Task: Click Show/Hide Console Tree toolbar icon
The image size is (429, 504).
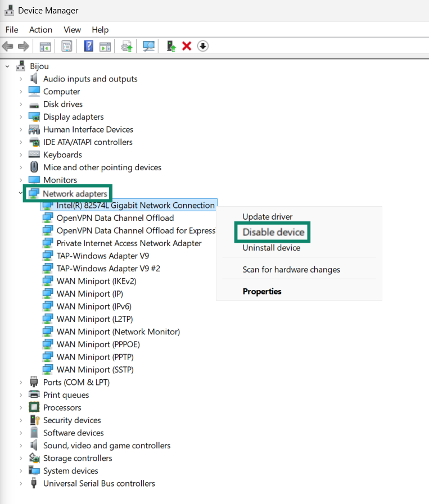Action: (46, 47)
